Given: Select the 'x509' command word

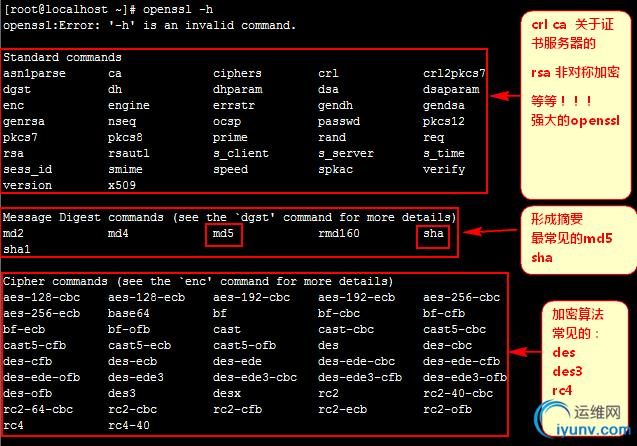Looking at the screenshot, I should pos(122,185).
